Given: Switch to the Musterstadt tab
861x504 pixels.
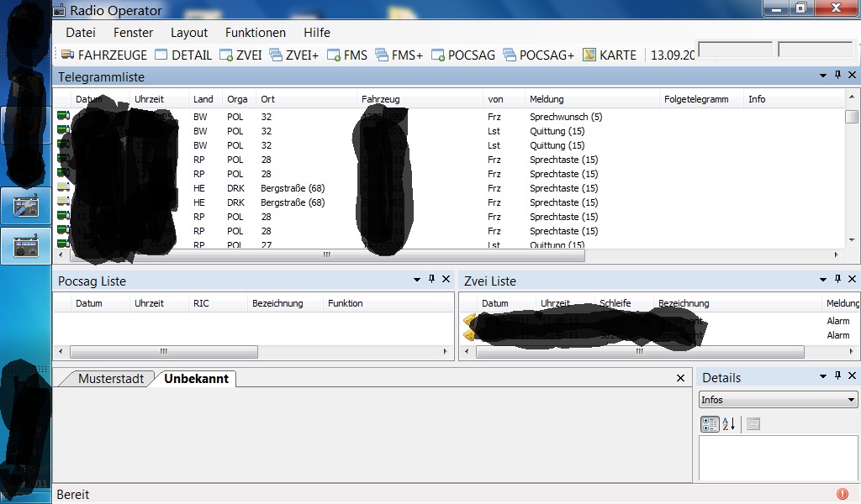Looking at the screenshot, I should point(111,379).
